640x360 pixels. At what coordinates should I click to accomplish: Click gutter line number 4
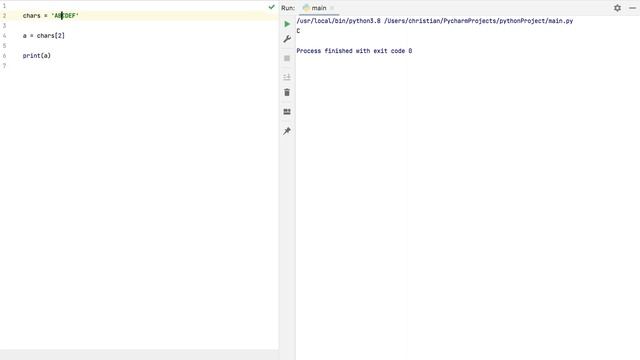(4, 36)
